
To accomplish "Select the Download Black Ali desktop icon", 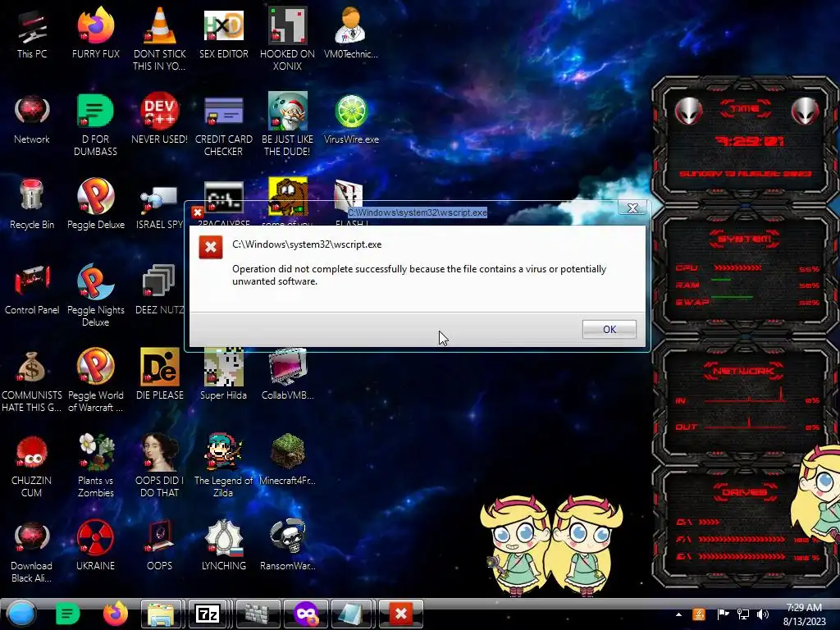I will (x=32, y=550).
